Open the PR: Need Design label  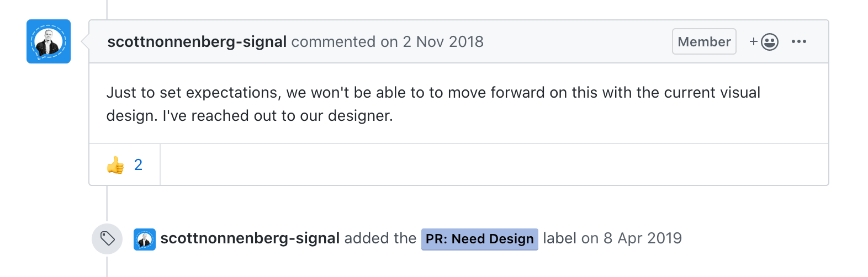(479, 239)
